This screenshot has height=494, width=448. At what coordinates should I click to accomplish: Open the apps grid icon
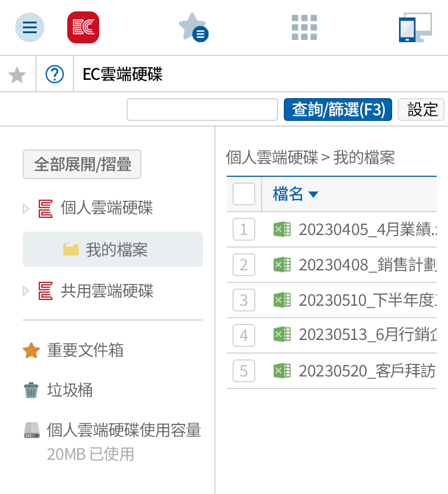pos(304,27)
